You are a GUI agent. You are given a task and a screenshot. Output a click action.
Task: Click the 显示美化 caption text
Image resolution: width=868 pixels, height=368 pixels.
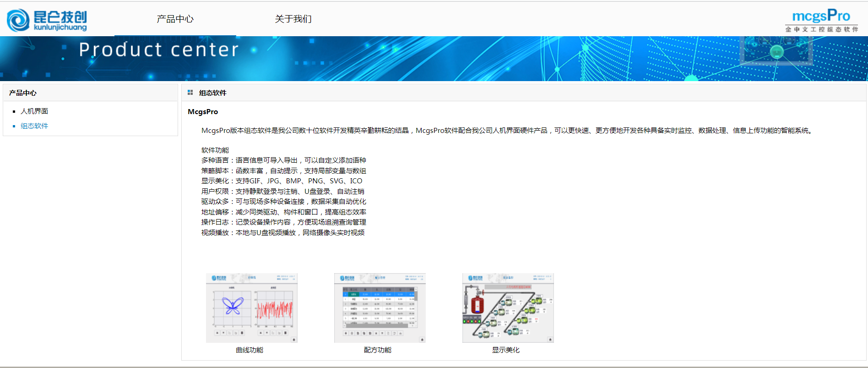[x=506, y=350]
